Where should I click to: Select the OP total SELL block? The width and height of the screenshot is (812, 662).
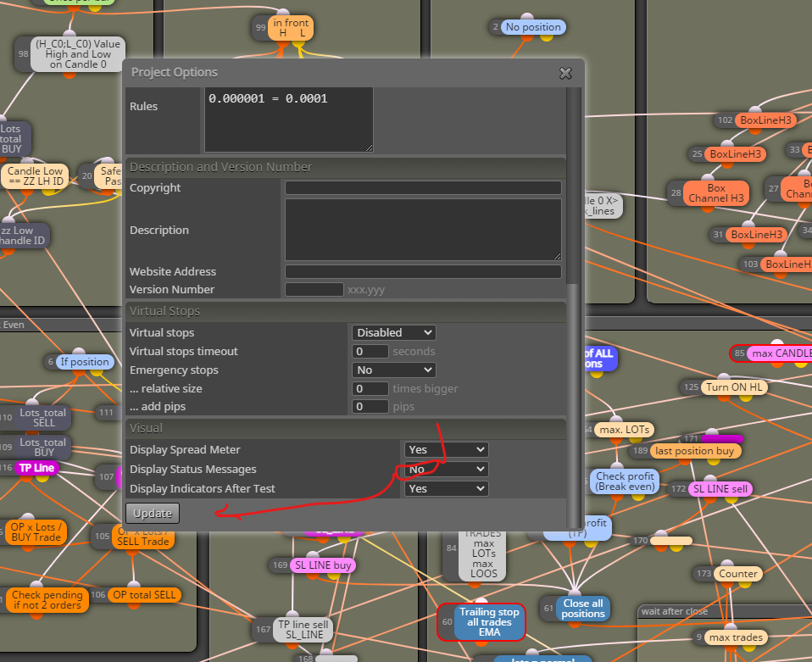coord(144,595)
